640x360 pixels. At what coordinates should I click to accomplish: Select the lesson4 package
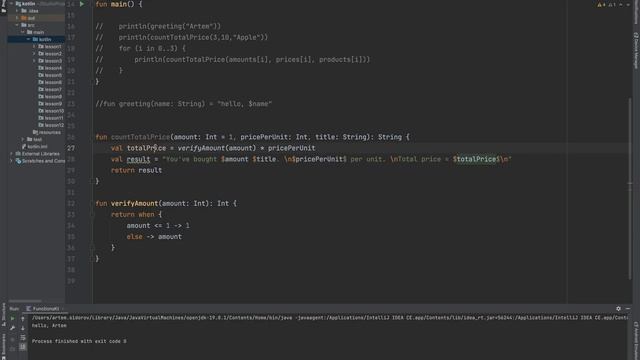click(50, 68)
